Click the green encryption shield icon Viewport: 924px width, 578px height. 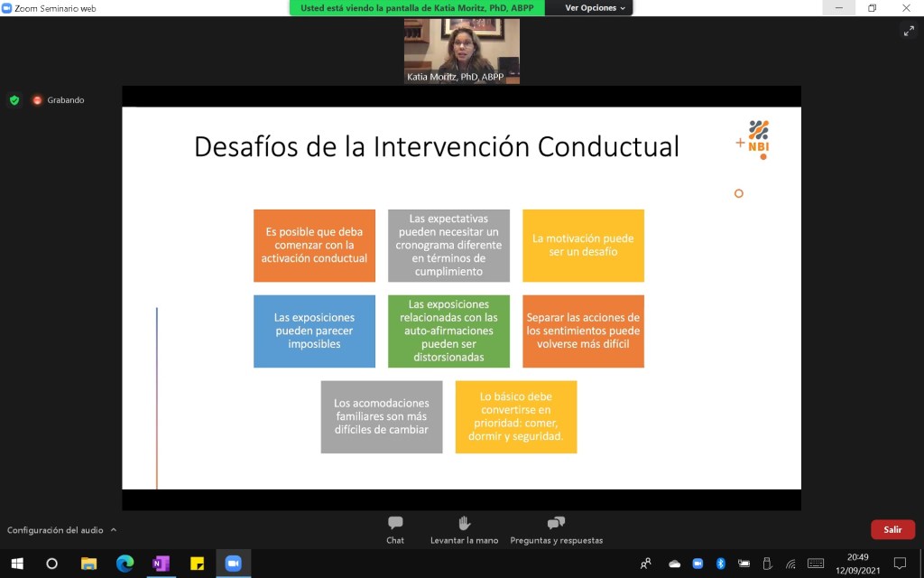tap(14, 100)
